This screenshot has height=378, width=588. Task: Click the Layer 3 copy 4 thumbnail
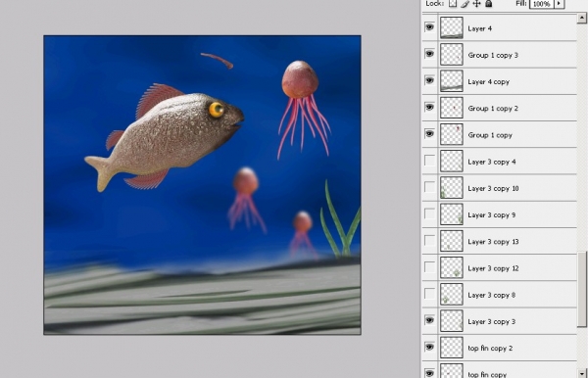[452, 161]
